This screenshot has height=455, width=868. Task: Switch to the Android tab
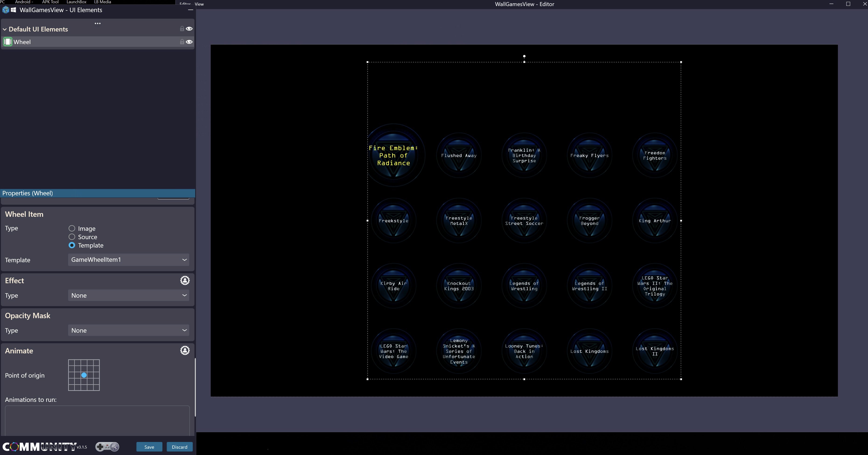[x=24, y=2]
